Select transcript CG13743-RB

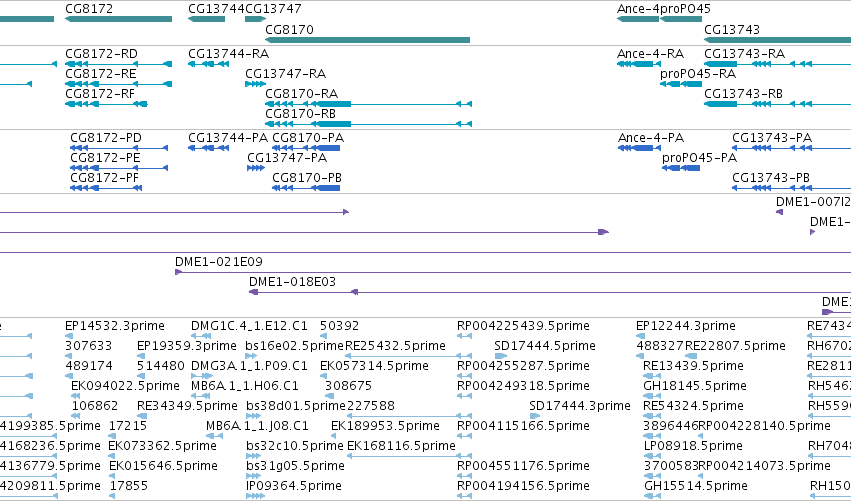tap(777, 104)
